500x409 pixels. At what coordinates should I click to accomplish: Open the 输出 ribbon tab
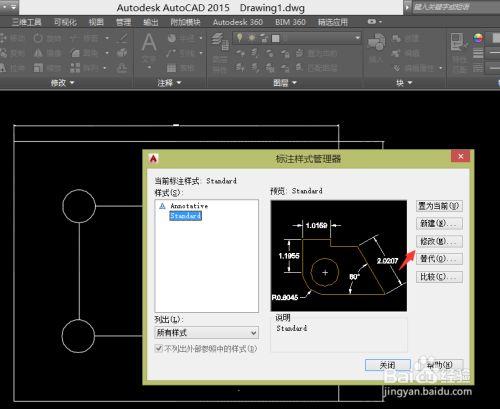coord(151,22)
